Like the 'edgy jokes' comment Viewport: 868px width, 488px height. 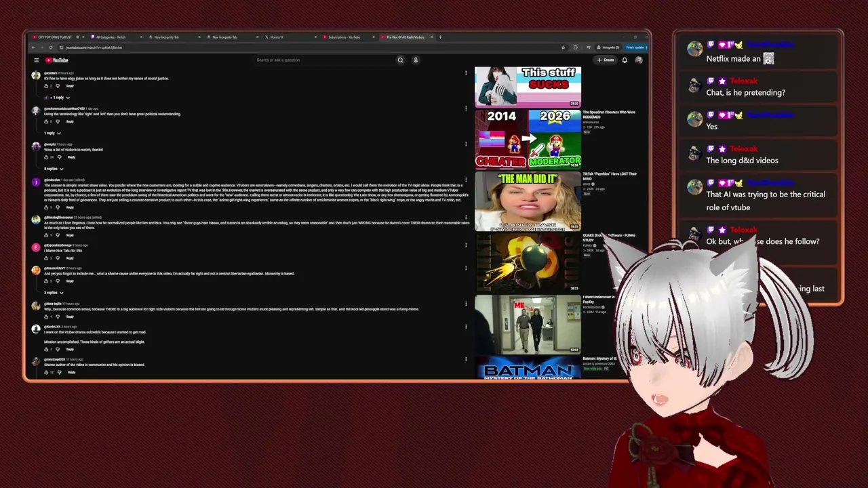coord(46,86)
